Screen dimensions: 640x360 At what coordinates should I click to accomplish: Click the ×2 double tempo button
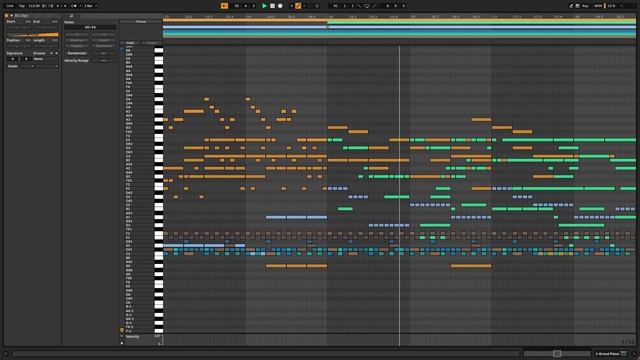point(104,35)
